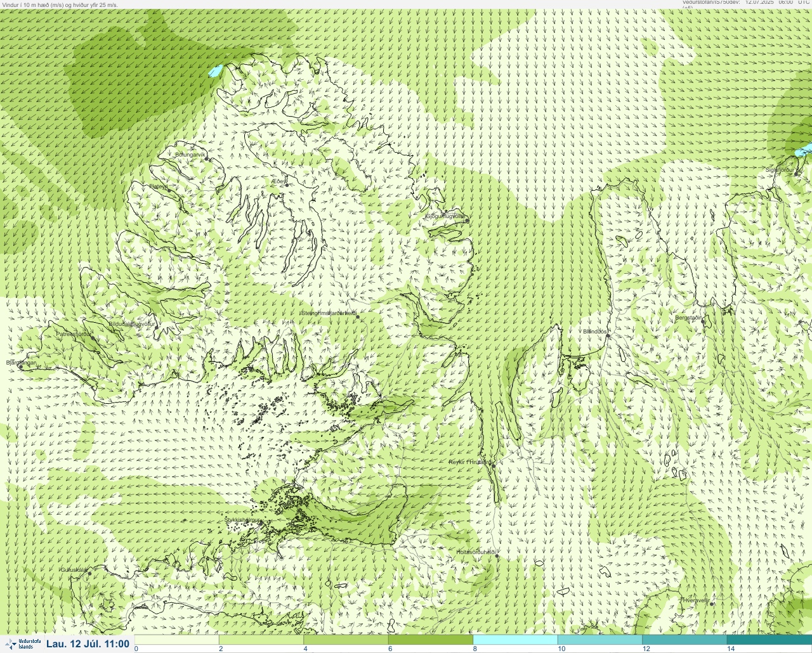Click the Bergstaðir station label

[x=688, y=318]
